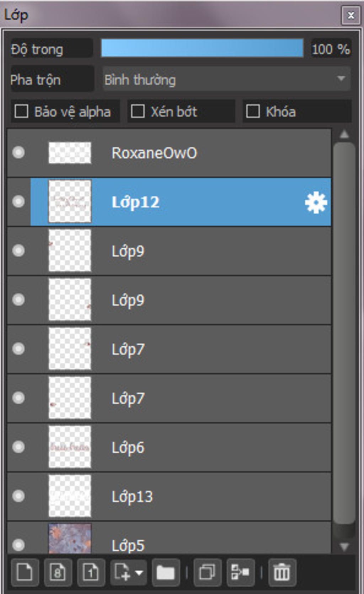This screenshot has width=364, height=594.
Task: Add a new color layer
Action: tap(25, 573)
